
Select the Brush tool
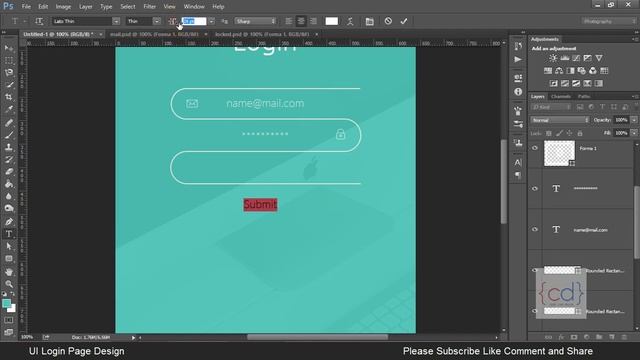pos(9,135)
